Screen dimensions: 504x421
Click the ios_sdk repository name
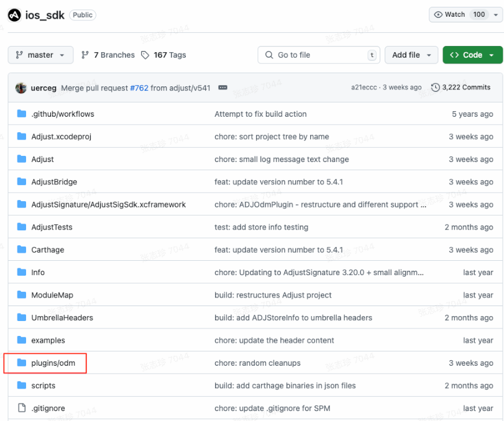click(45, 15)
